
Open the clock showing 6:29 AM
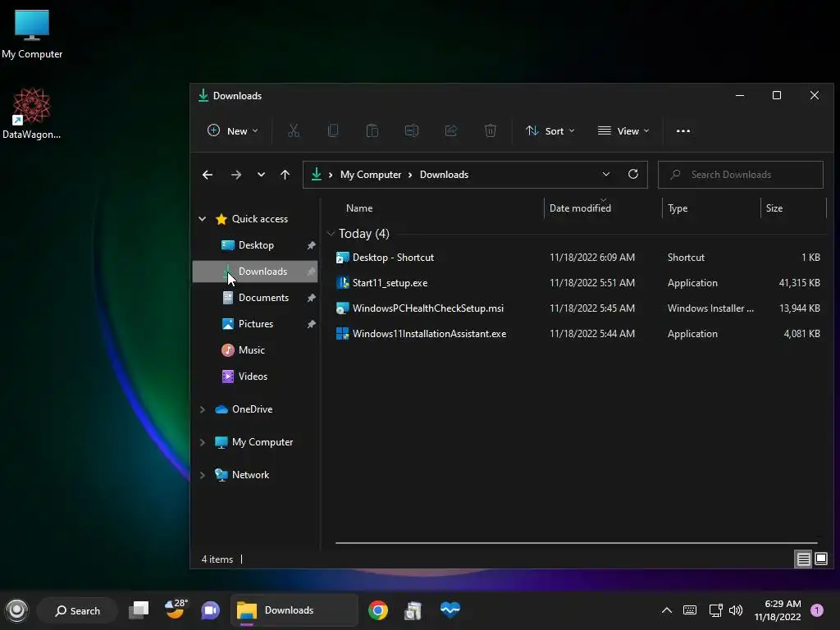coord(778,610)
